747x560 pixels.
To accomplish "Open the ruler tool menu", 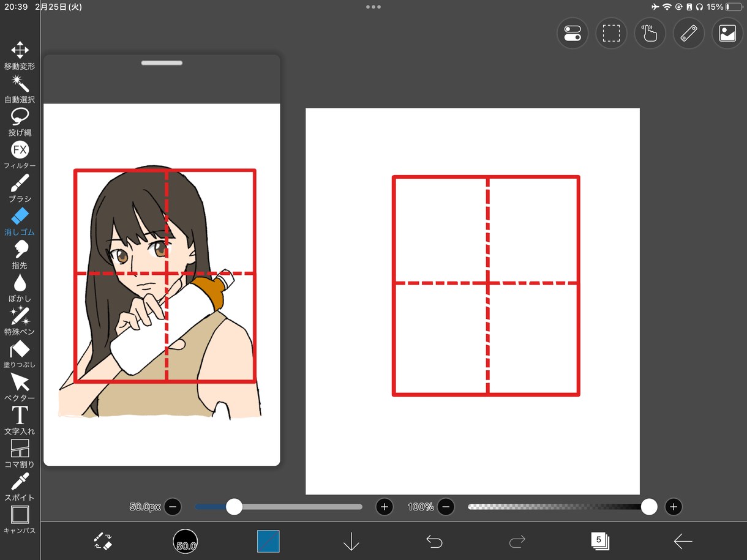I will click(689, 33).
